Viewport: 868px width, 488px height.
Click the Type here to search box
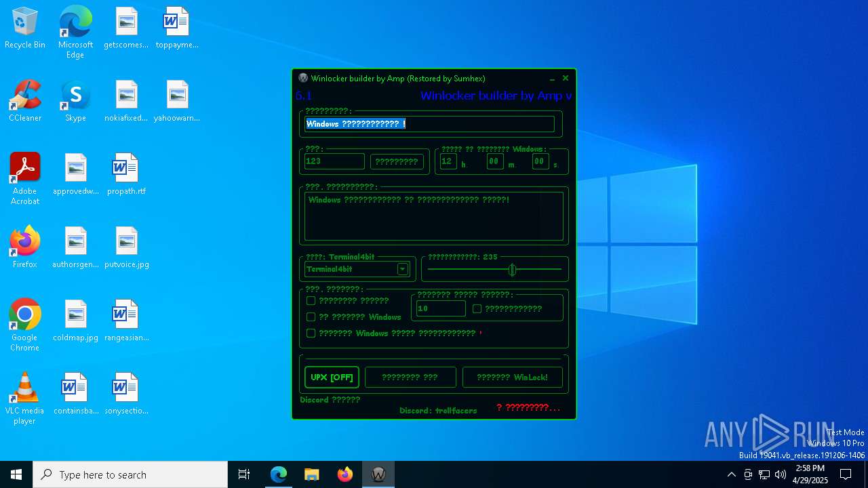coord(130,474)
